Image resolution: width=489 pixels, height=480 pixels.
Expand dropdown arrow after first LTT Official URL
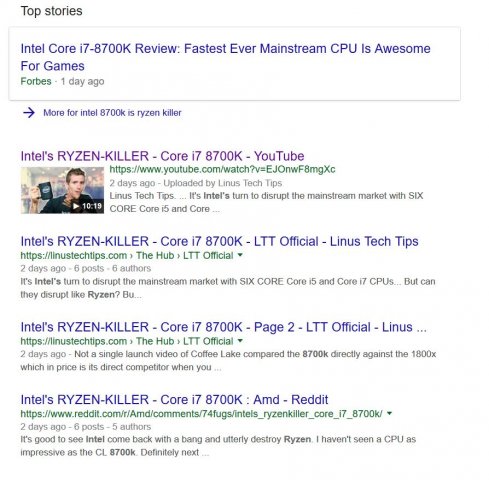coord(240,255)
